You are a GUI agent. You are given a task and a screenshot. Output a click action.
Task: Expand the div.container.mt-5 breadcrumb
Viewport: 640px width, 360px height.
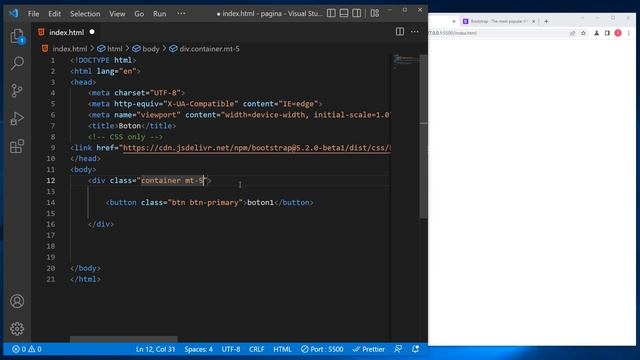coord(209,49)
